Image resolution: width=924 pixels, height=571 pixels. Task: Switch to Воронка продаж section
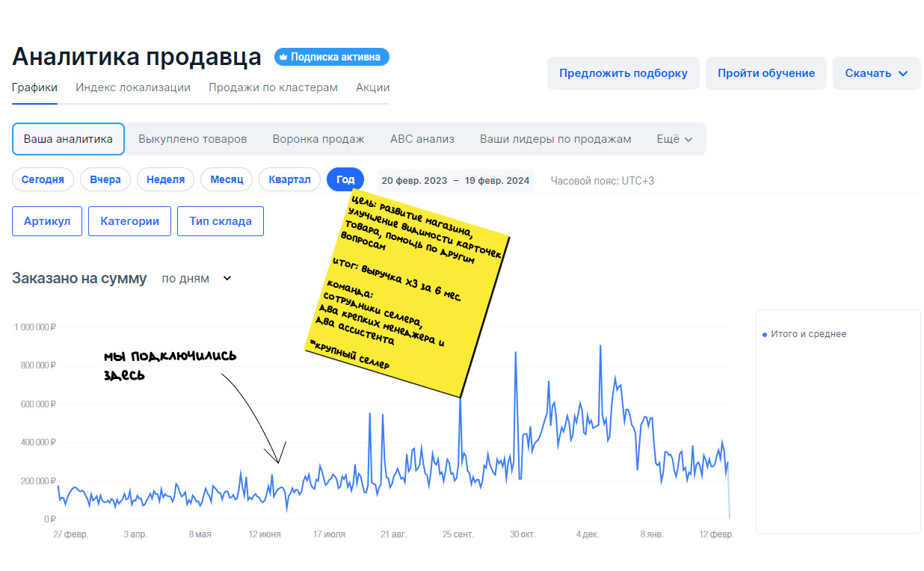coord(318,139)
